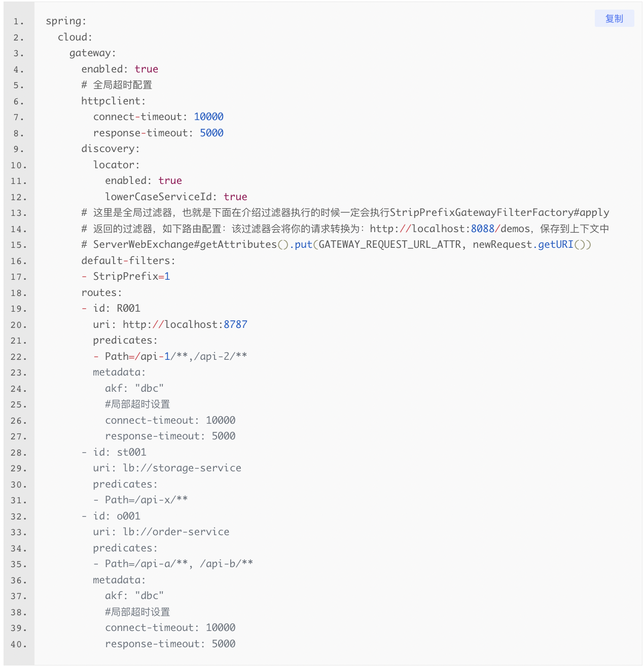The height and width of the screenshot is (666, 644).
Task: Click the 'lb://storage-service' uri value
Action: coord(182,468)
